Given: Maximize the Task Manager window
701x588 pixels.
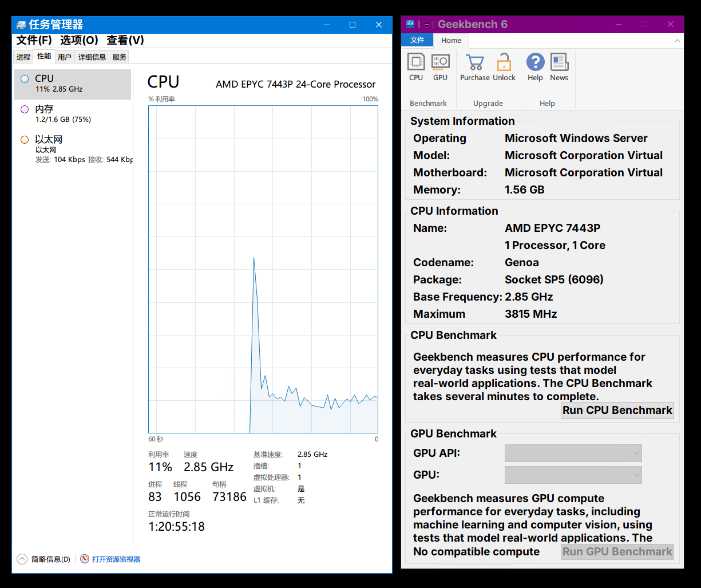Looking at the screenshot, I should (353, 25).
